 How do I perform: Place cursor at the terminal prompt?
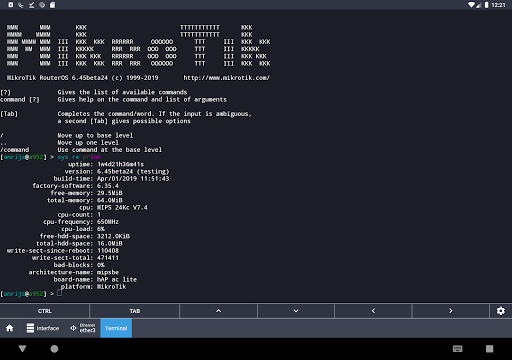(x=60, y=293)
